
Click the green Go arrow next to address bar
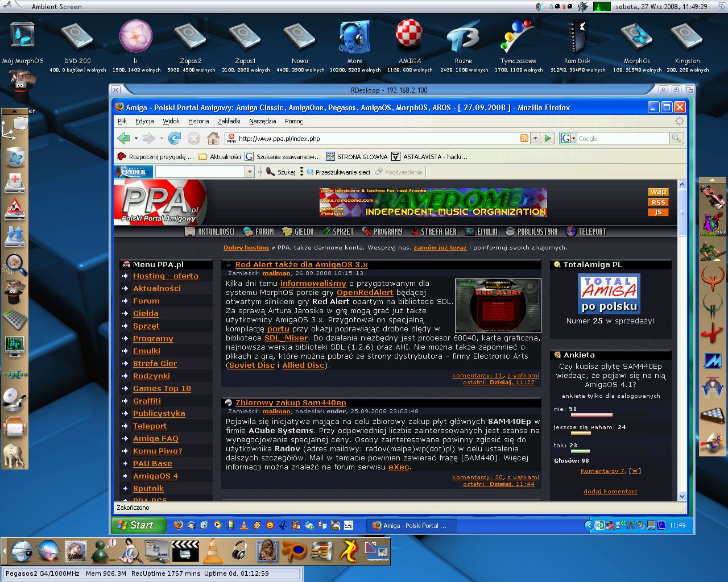548,138
